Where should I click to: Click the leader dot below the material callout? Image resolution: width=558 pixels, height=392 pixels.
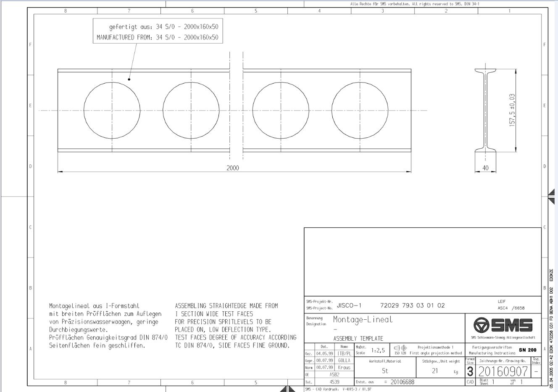point(129,79)
